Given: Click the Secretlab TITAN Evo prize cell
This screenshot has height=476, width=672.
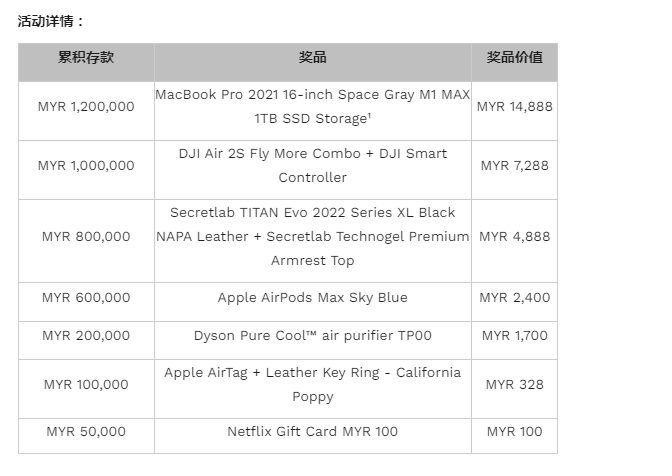Looking at the screenshot, I should point(312,237).
